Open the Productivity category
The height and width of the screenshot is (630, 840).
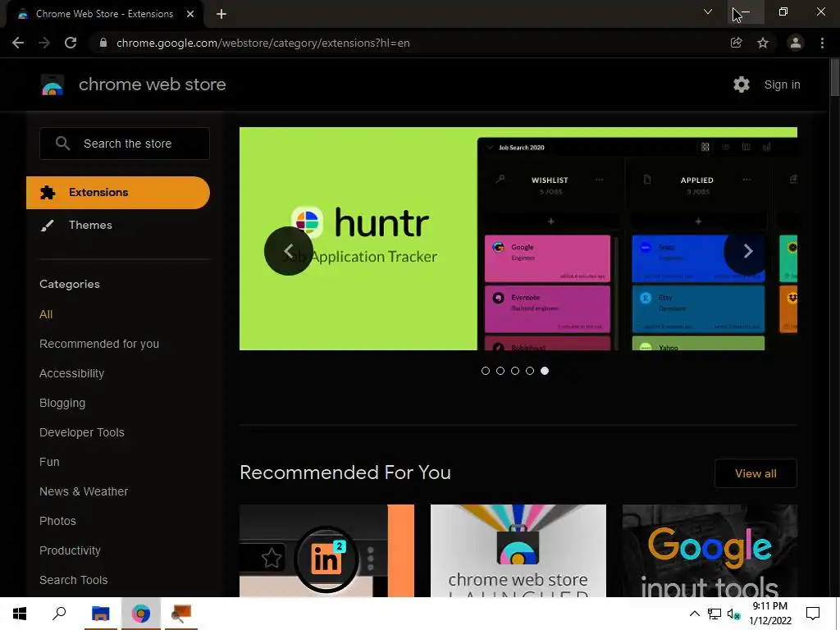click(71, 550)
